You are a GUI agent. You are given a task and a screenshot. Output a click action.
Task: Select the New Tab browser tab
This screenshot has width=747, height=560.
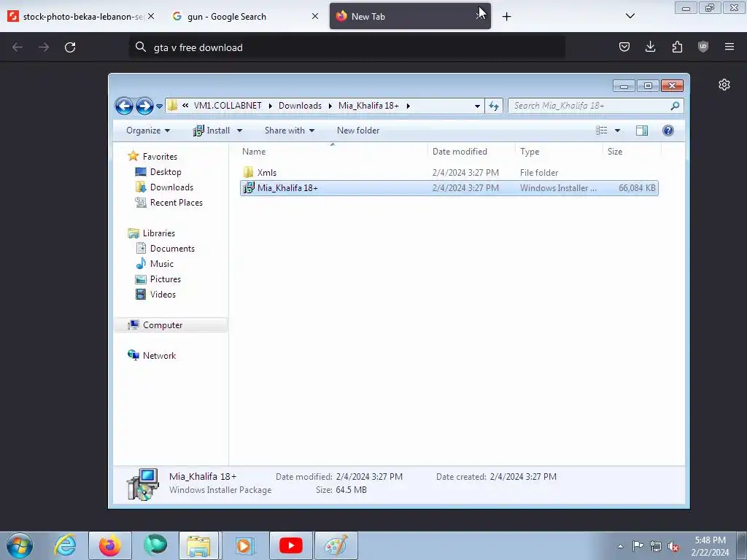pos(410,16)
